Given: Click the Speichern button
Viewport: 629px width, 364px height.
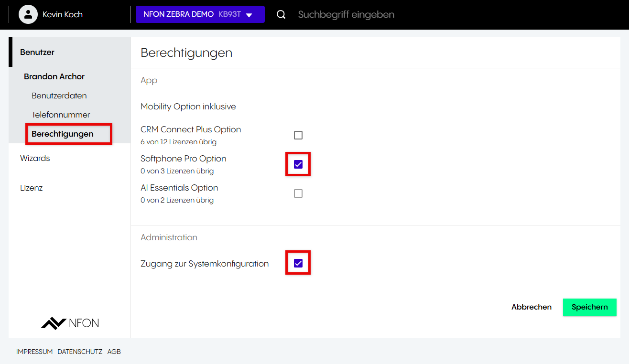Looking at the screenshot, I should (589, 307).
